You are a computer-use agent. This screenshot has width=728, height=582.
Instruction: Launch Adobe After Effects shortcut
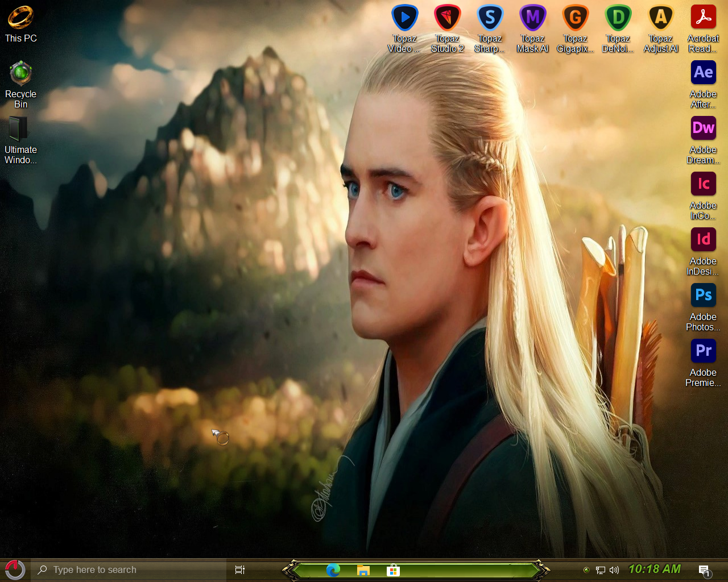[x=703, y=84]
